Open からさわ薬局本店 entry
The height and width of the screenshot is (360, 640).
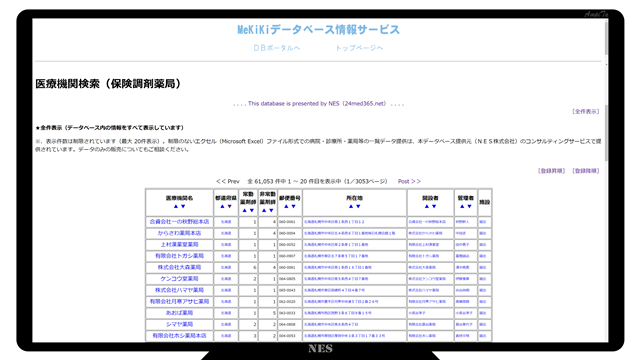pyautogui.click(x=179, y=233)
